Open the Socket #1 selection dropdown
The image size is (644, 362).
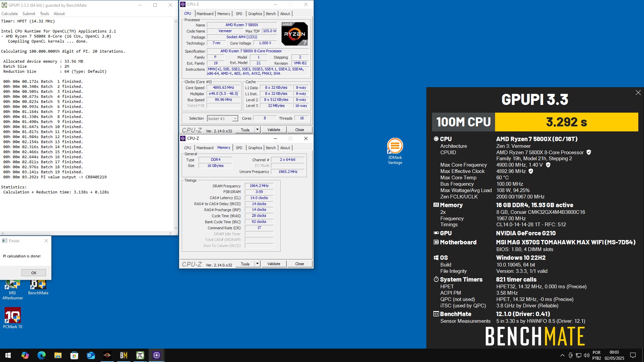coord(222,119)
